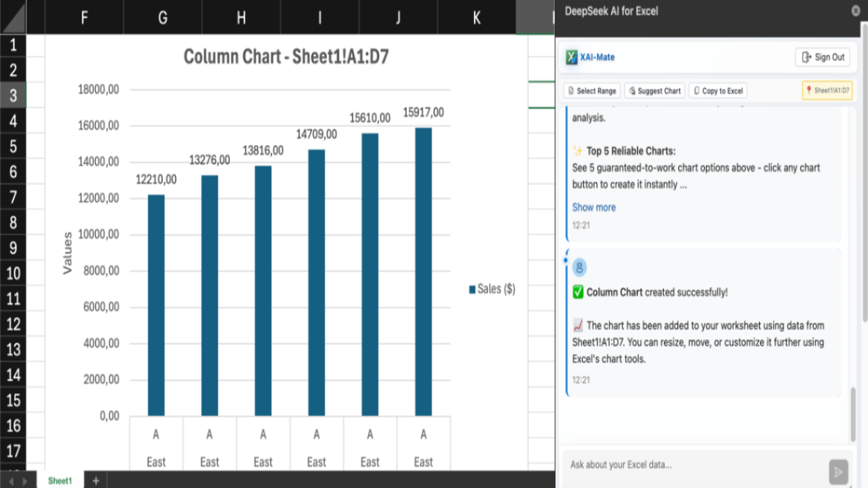Click the DeepSeek AI for Excel title
This screenshot has height=488, width=868.
[x=611, y=11]
